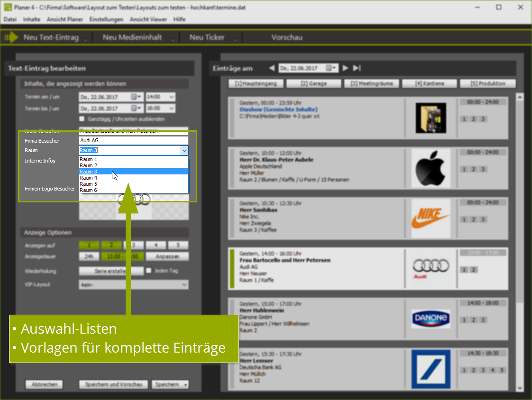This screenshot has height=400, width=532.
Task: Click Speichern und Vorschau
Action: pos(113,384)
